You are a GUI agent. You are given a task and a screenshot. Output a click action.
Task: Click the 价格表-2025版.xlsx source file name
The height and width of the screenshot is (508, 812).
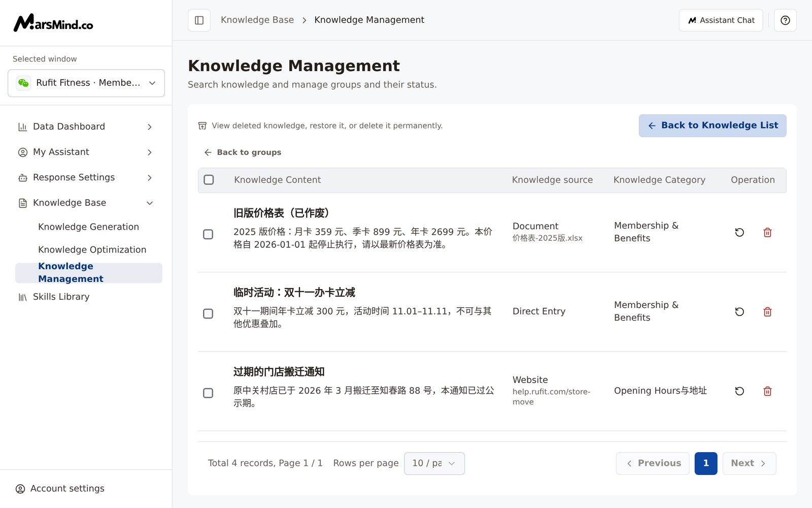pyautogui.click(x=548, y=238)
